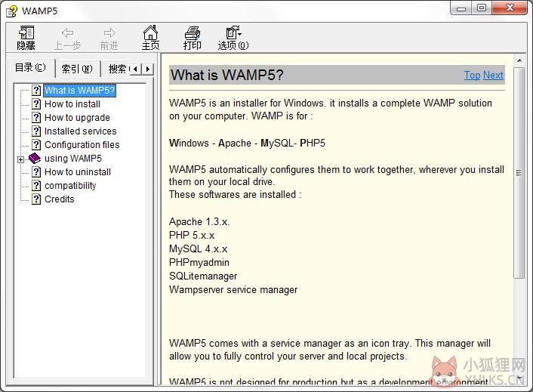Viewport: 533px width, 392px height.
Task: Click the tab strip right scroll arrow
Action: tap(147, 69)
